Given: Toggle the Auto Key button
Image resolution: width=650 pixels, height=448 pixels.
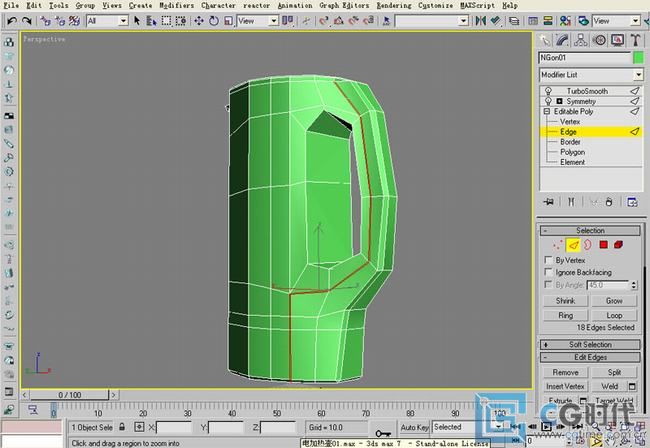Looking at the screenshot, I should [414, 427].
